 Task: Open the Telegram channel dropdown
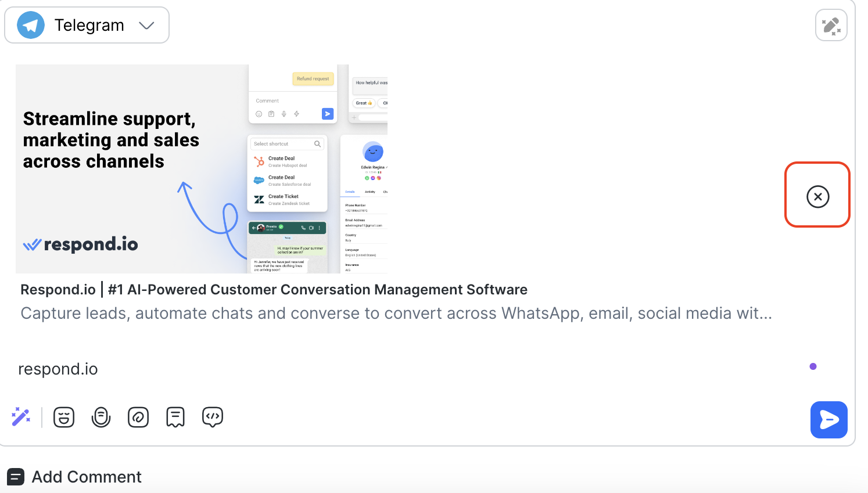87,26
